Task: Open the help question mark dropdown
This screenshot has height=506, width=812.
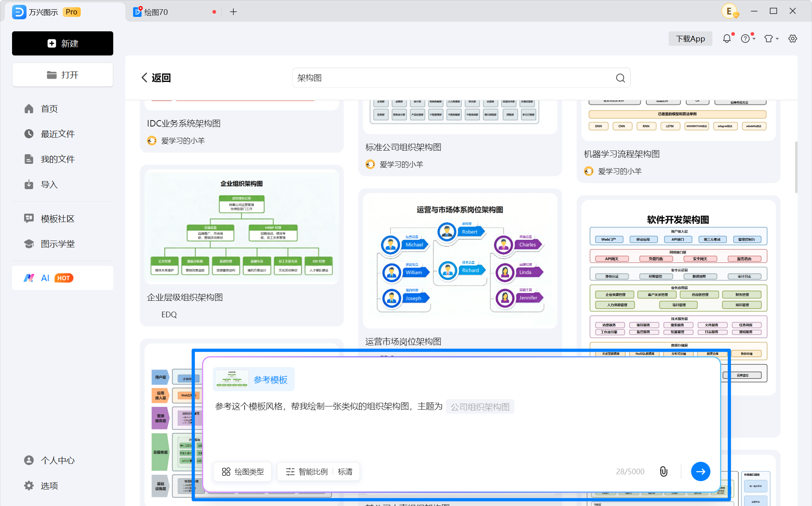Action: (748, 39)
